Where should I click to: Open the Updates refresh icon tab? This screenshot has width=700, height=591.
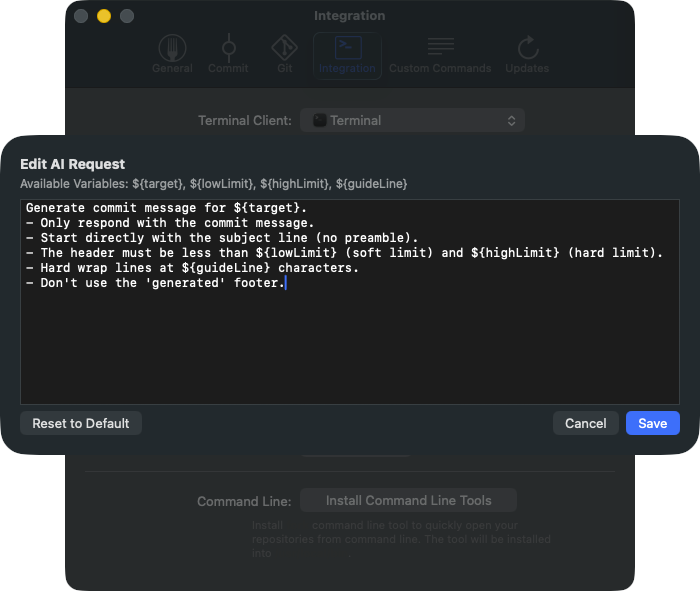click(527, 47)
